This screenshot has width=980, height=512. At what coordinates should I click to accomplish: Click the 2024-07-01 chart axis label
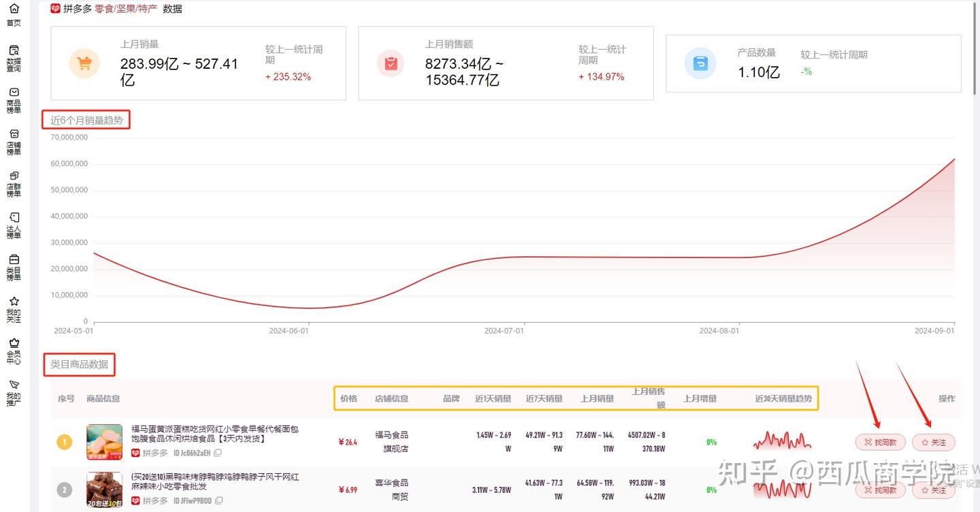504,331
